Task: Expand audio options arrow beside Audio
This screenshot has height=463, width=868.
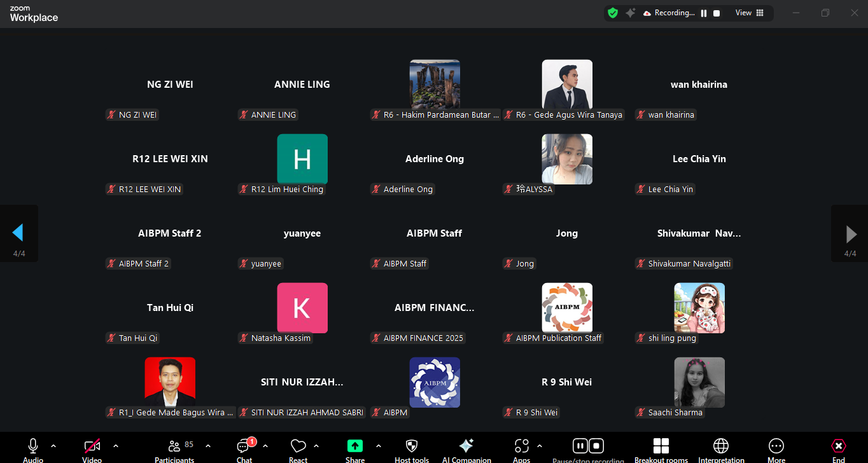Action: (x=53, y=446)
